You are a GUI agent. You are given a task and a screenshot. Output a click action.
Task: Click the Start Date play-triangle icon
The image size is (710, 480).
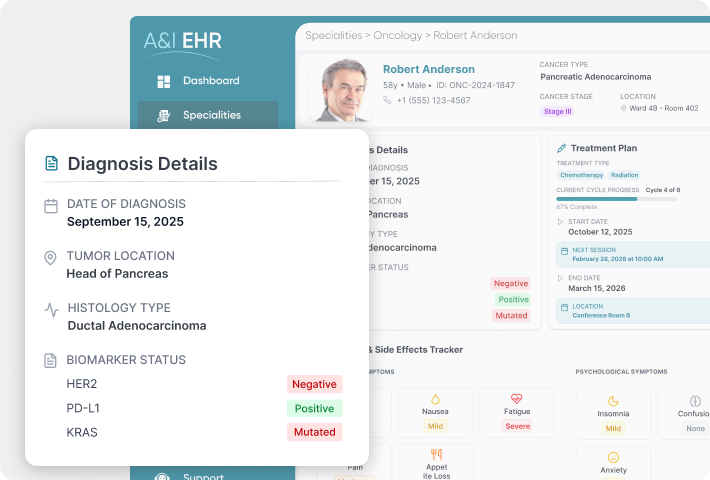coord(560,222)
